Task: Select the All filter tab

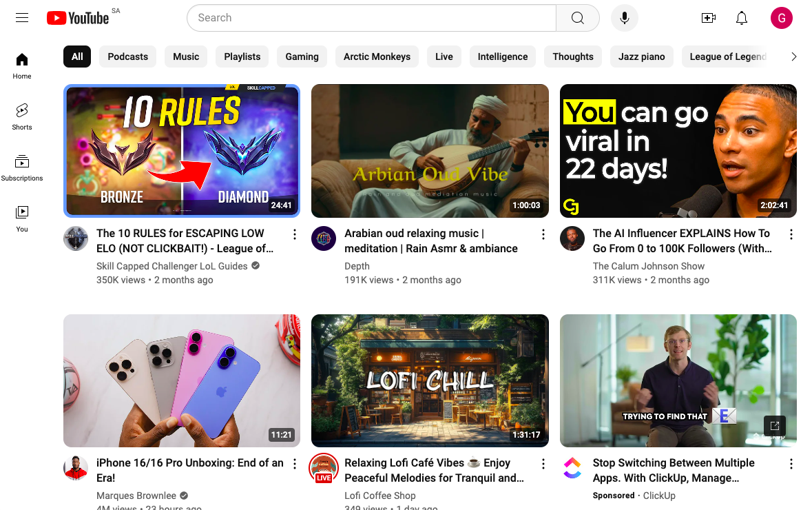Action: click(76, 57)
